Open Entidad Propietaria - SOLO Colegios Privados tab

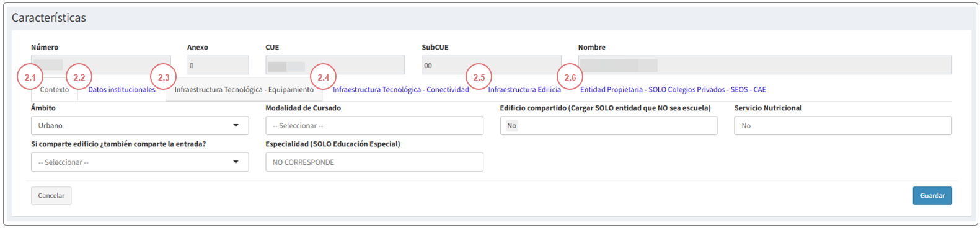[673, 90]
